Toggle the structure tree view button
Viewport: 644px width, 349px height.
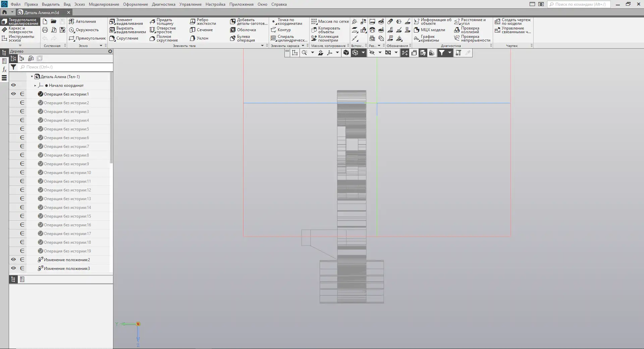click(x=22, y=58)
